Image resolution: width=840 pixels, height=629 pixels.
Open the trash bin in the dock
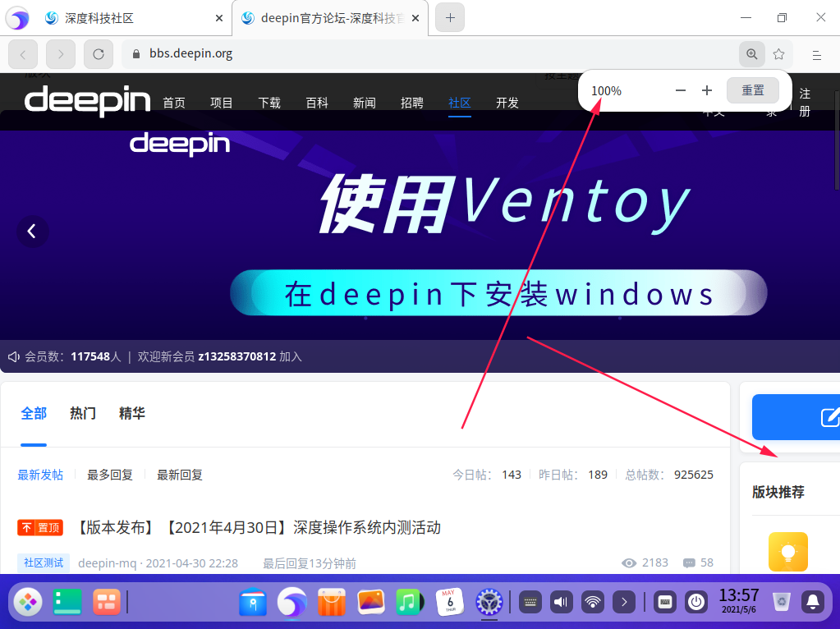[x=783, y=602]
